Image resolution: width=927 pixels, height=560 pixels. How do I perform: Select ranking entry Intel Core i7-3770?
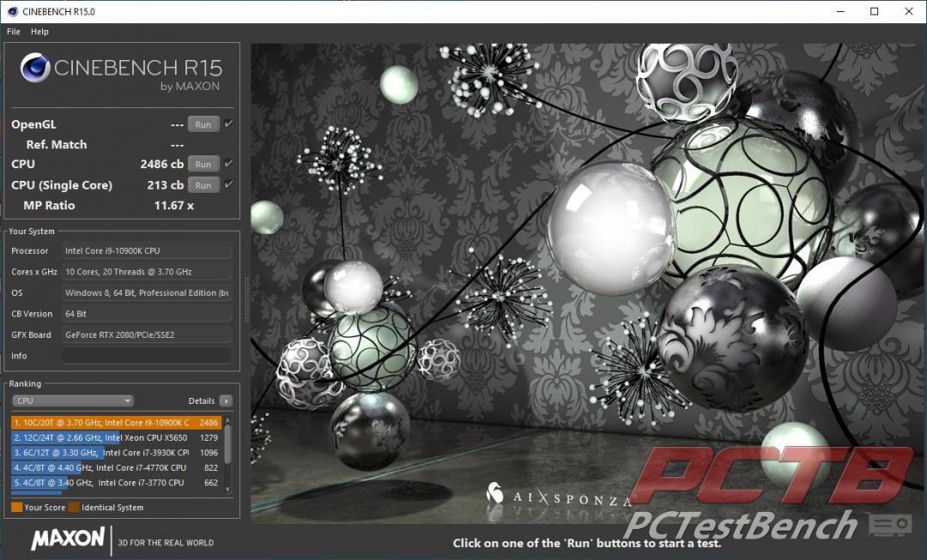click(116, 483)
